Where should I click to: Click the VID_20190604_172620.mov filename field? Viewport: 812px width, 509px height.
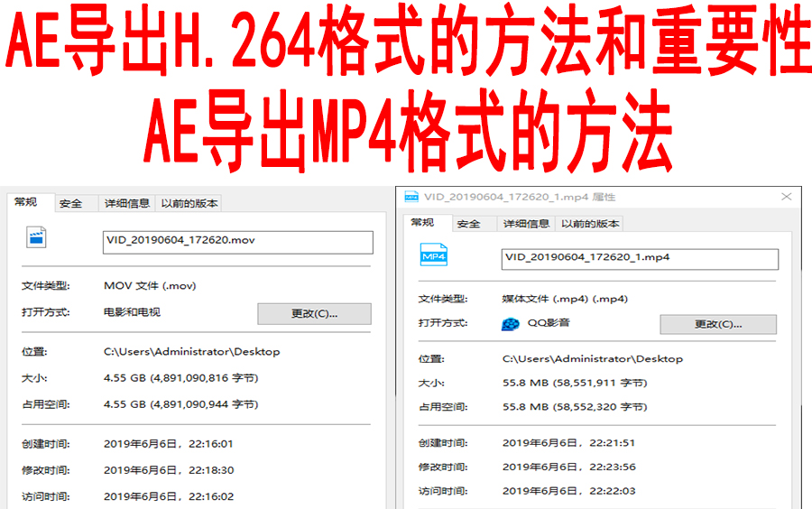click(x=237, y=243)
